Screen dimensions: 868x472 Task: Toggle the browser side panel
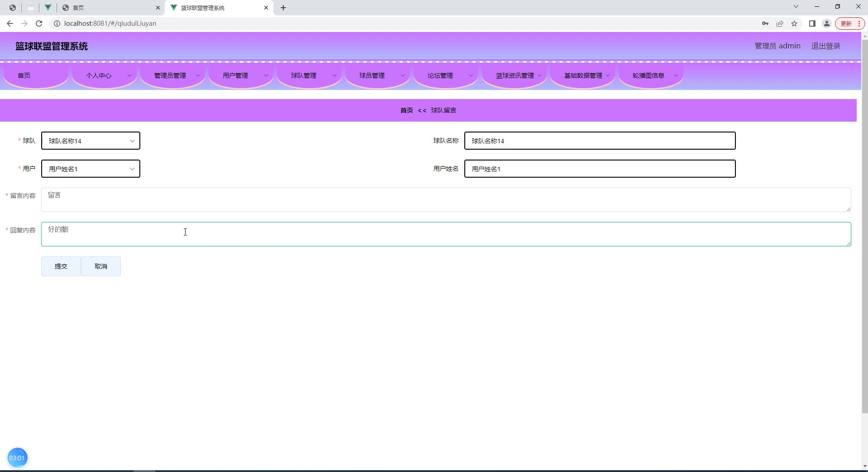tap(812, 24)
